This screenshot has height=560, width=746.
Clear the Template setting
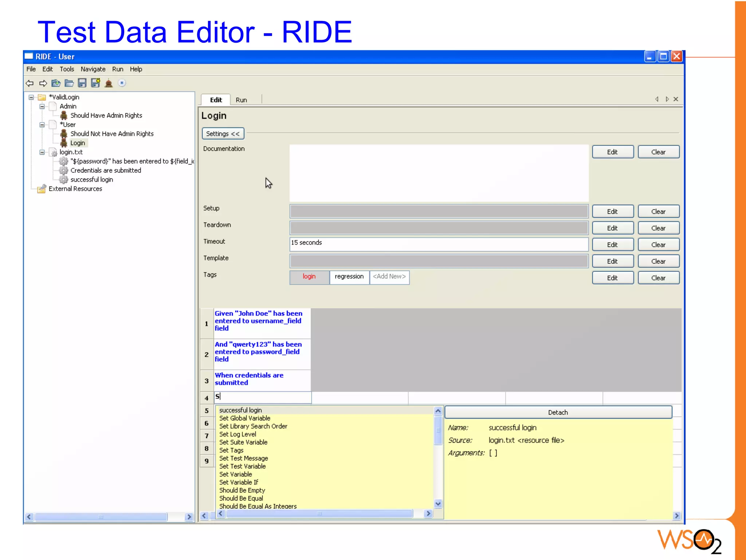point(659,261)
